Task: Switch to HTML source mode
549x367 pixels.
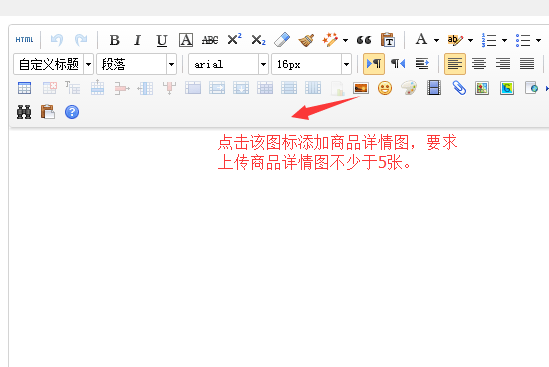Action: tap(24, 40)
